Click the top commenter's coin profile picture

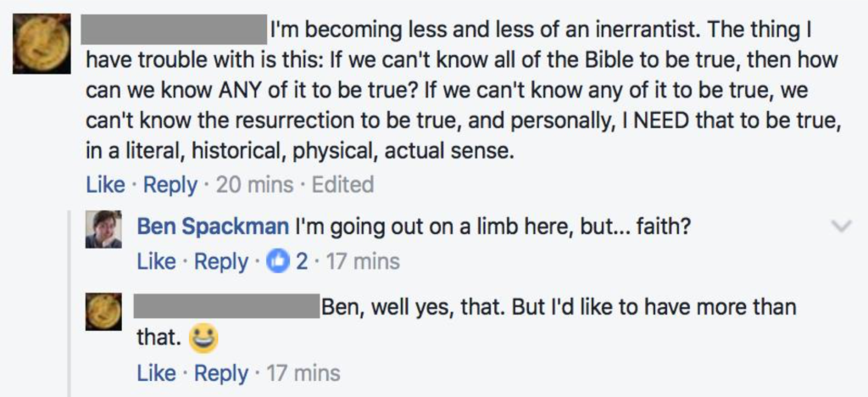tap(41, 44)
